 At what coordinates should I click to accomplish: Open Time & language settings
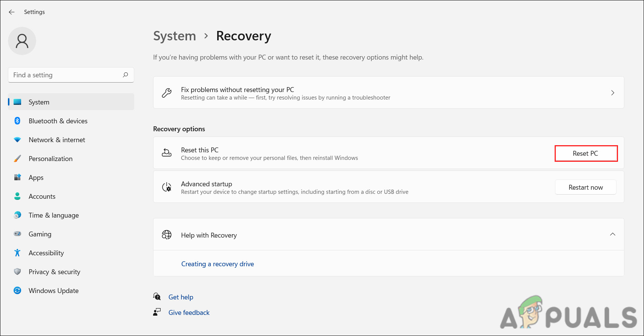point(54,215)
